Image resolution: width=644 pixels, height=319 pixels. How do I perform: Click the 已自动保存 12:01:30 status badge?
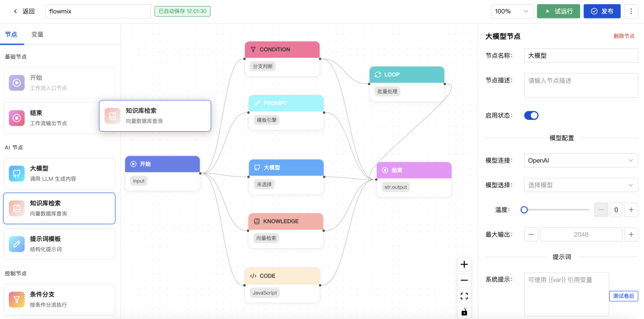point(182,11)
